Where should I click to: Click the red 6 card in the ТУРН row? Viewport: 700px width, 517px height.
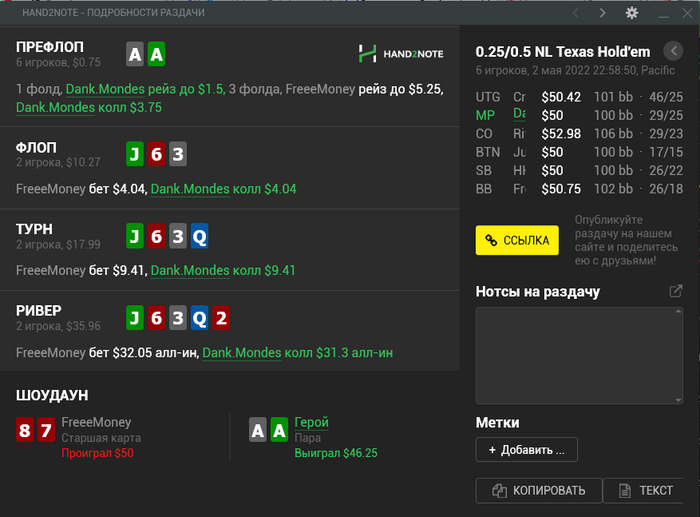pos(156,236)
